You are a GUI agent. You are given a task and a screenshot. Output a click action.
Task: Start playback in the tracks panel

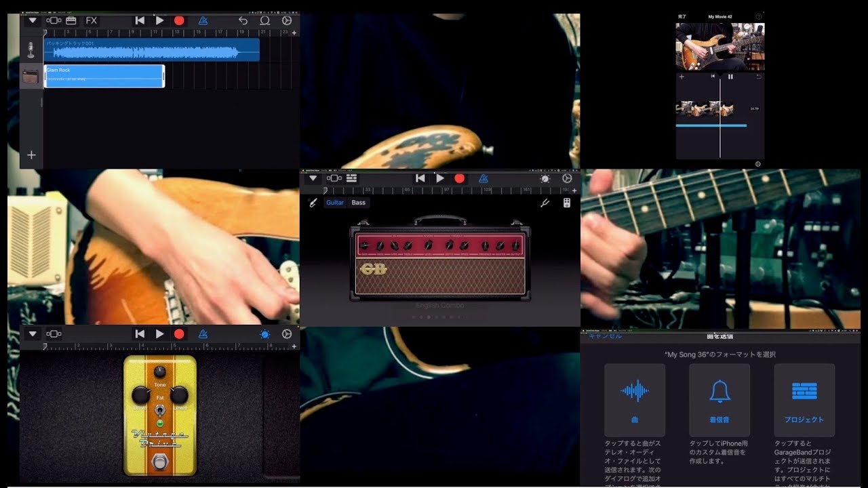160,20
